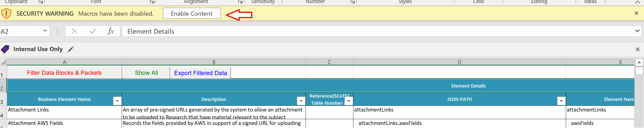Screen dimensions: 644x130
Task: Open the JSON PATH filter dropdown
Action: pyautogui.click(x=561, y=101)
